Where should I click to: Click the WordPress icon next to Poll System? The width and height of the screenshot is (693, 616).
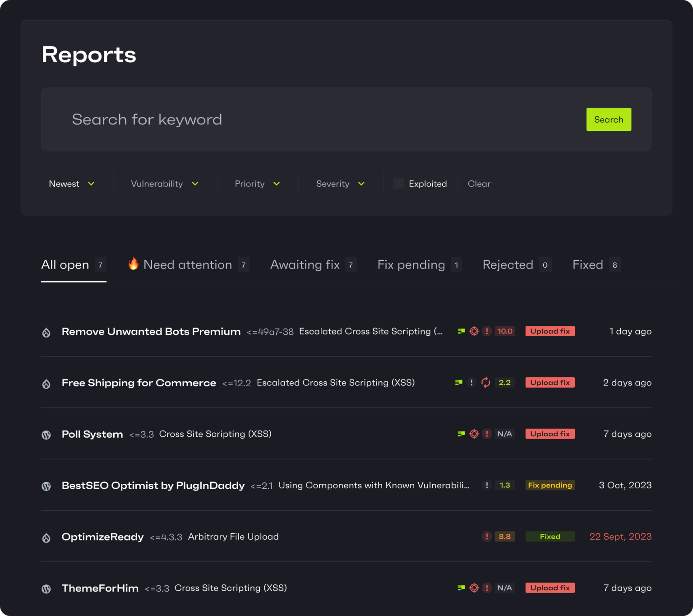point(46,435)
